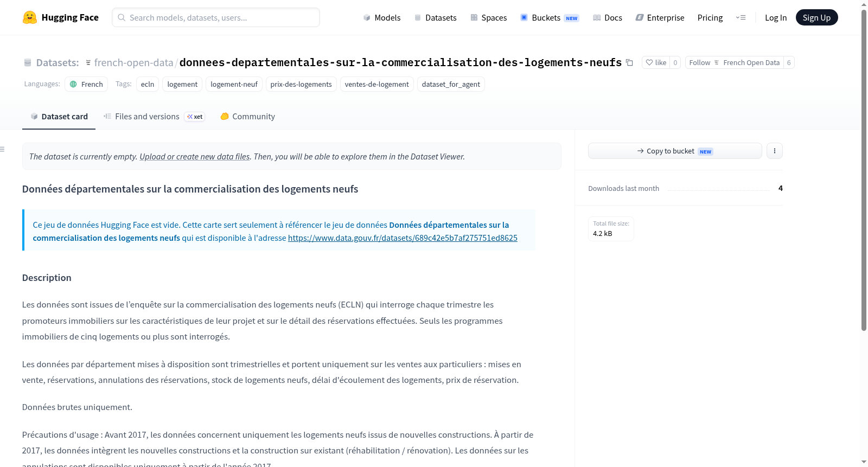The width and height of the screenshot is (868, 467).
Task: Open the Docs page
Action: point(607,17)
